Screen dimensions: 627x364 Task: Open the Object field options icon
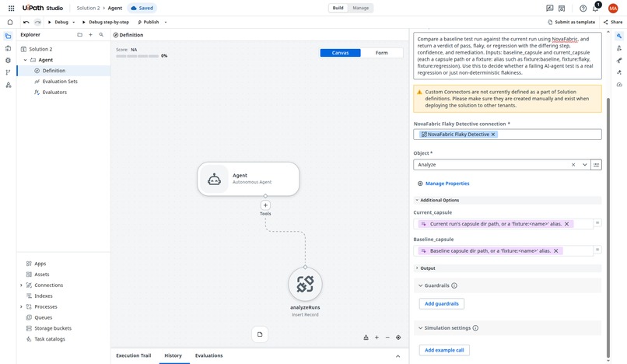596,165
